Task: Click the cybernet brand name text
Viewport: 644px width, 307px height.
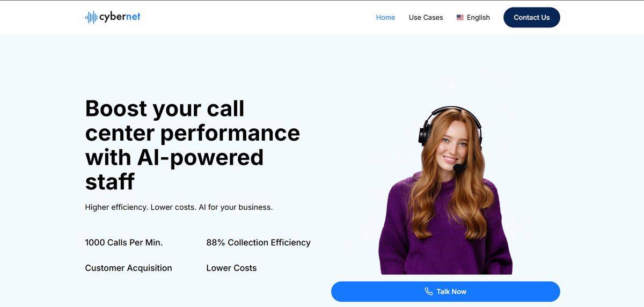Action: (120, 17)
